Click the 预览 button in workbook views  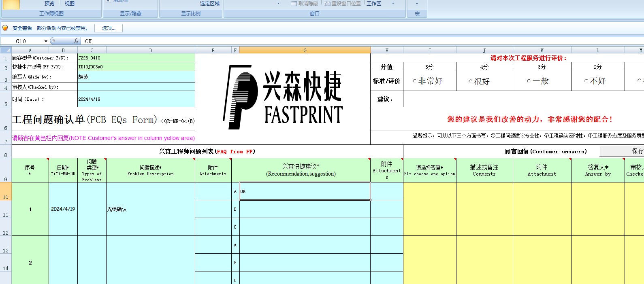[49, 3]
